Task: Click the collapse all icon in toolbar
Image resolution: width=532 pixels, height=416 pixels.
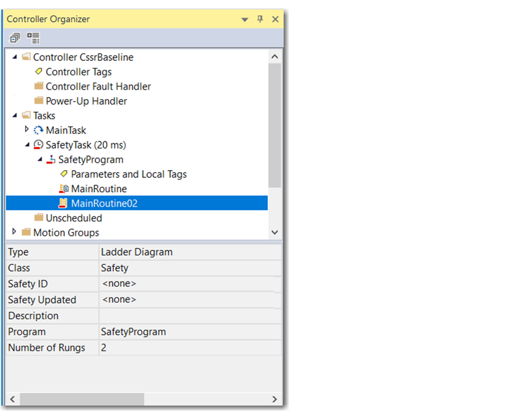Action: [15, 38]
